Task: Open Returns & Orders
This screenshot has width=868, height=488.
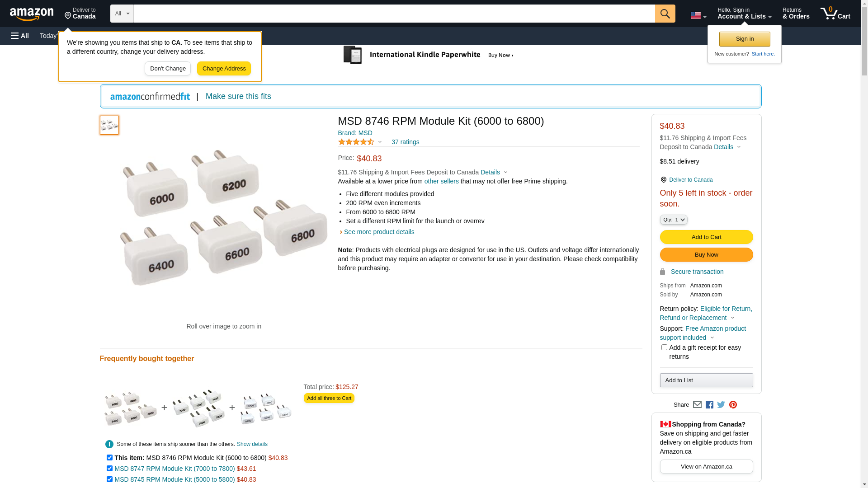Action: tap(796, 14)
